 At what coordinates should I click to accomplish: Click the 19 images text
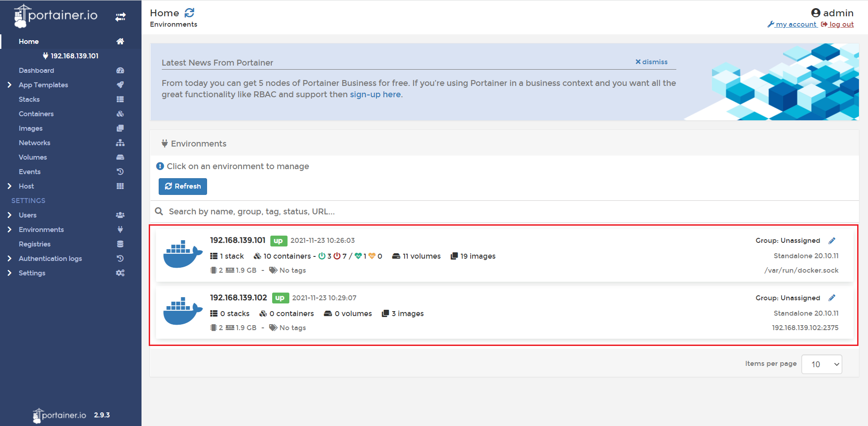[478, 256]
